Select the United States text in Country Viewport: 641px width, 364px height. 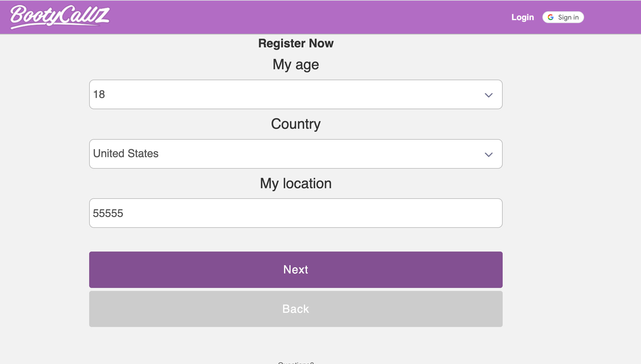pyautogui.click(x=126, y=154)
